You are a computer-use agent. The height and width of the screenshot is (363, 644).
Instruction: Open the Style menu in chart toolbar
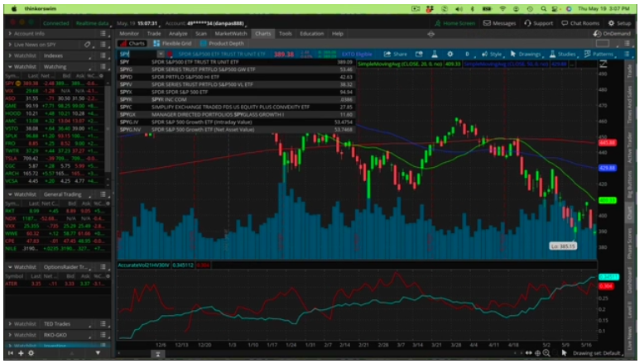492,54
